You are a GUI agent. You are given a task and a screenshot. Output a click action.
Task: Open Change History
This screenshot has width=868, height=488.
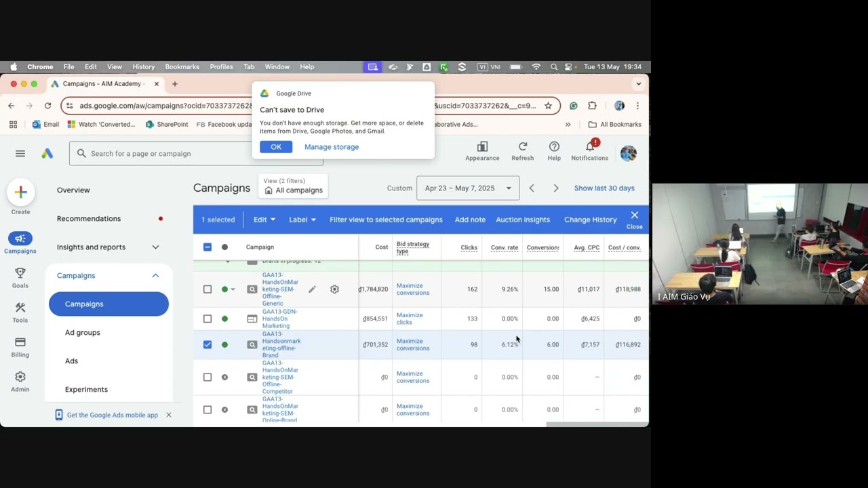pyautogui.click(x=590, y=220)
